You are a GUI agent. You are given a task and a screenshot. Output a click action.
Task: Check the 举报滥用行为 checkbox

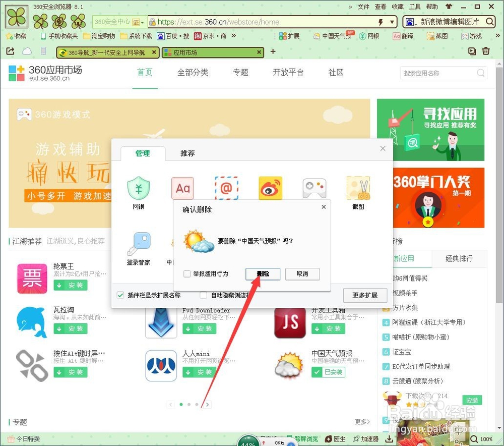186,274
